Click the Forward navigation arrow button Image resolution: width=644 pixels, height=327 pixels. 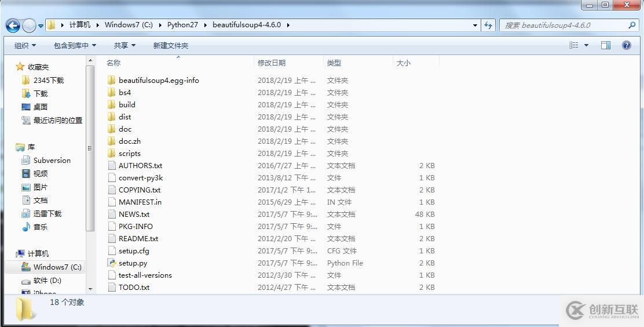point(29,26)
